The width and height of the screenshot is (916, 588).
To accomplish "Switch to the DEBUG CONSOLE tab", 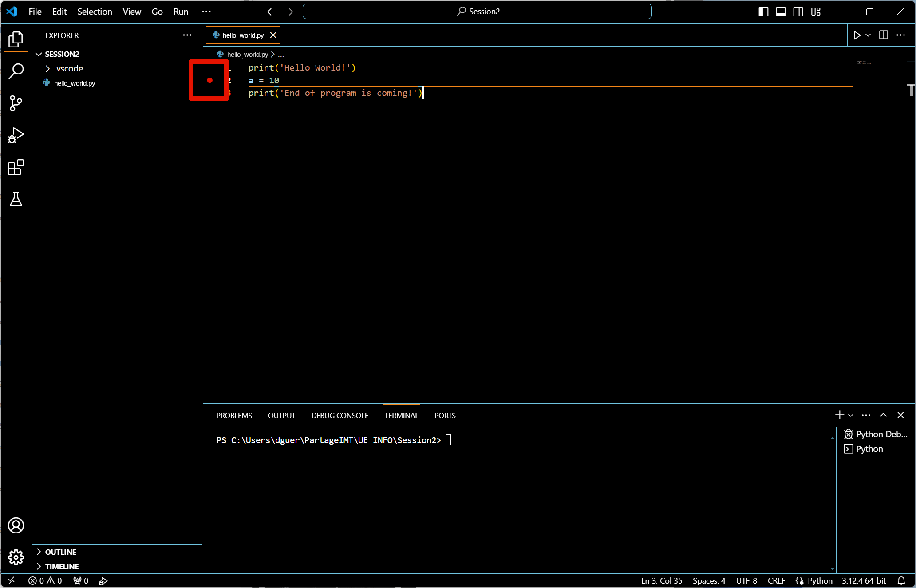I will [340, 416].
